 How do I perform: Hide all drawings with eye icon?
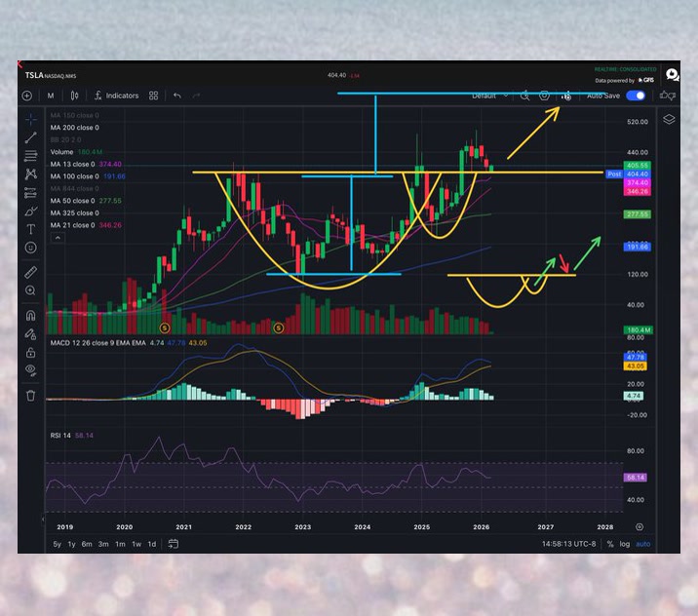[31, 369]
